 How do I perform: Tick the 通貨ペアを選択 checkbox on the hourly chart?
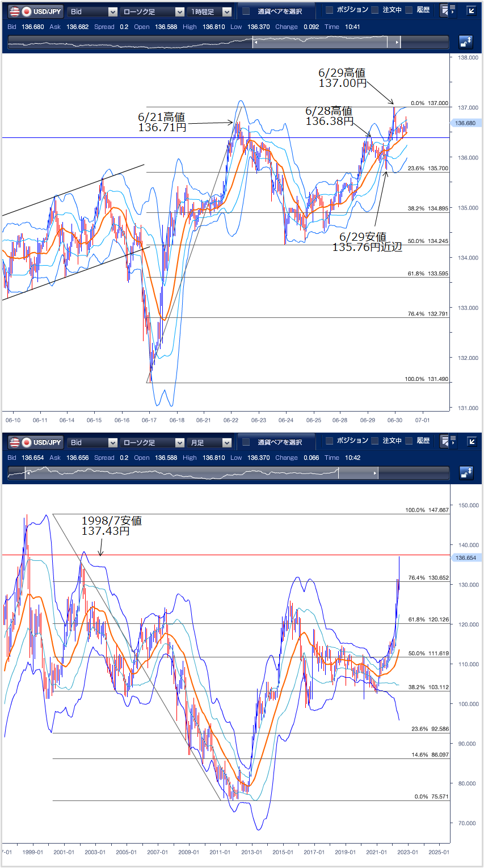click(x=246, y=11)
